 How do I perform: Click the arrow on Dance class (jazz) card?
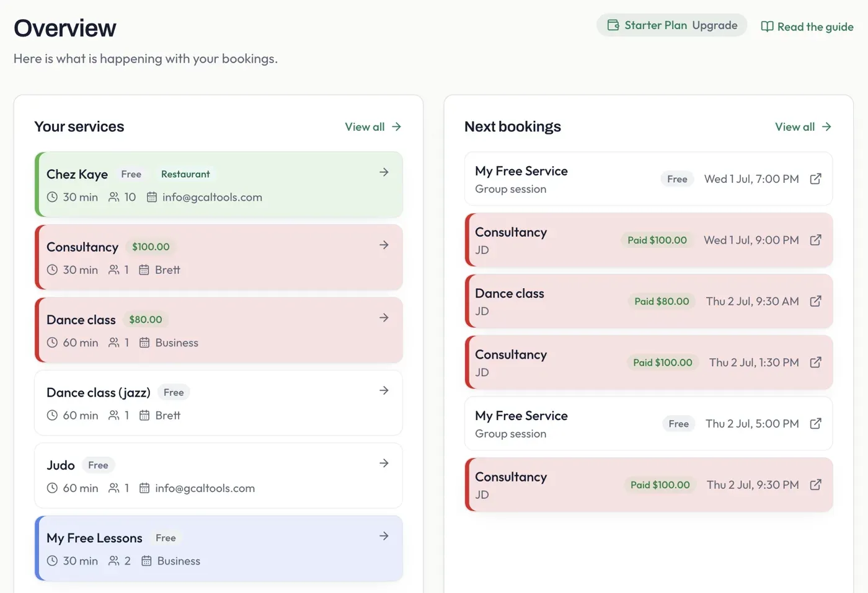point(384,390)
